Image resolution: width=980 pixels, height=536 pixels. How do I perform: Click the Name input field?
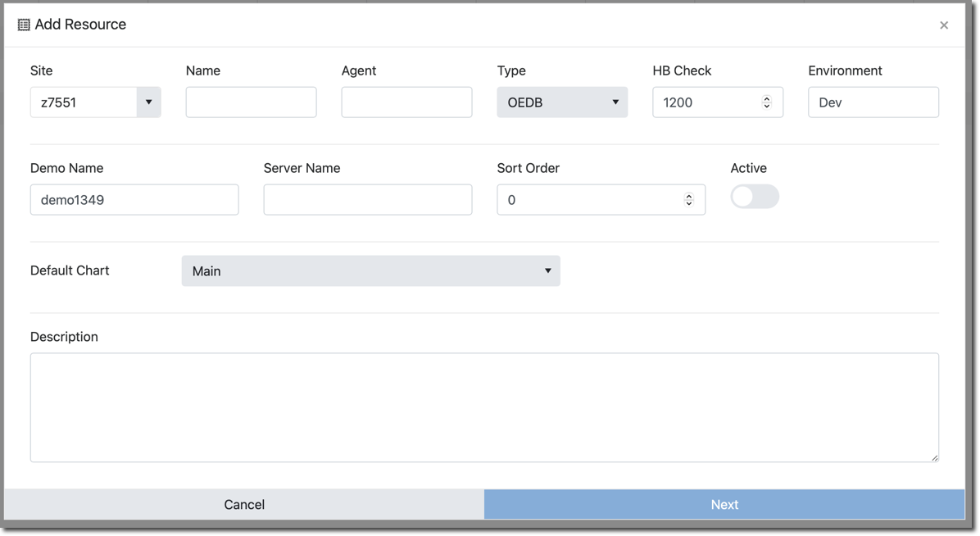(252, 102)
